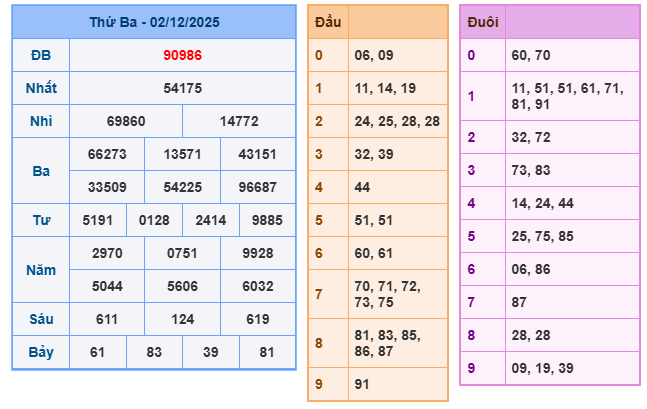Image resolution: width=647 pixels, height=409 pixels.
Task: Select the Bảy row label
Action: 41,351
